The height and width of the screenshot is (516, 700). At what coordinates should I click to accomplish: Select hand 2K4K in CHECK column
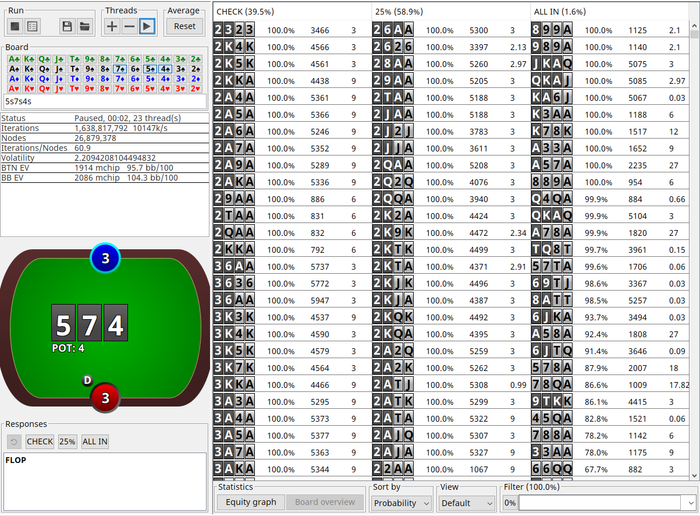point(234,47)
